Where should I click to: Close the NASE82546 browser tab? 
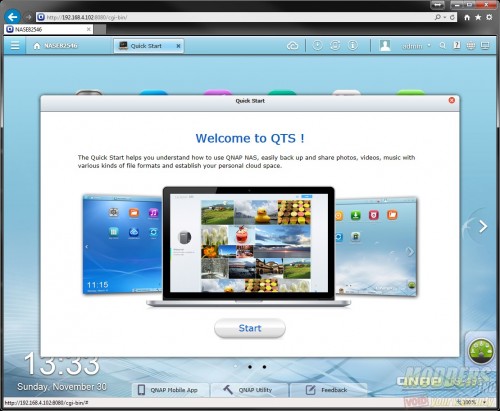(89, 29)
